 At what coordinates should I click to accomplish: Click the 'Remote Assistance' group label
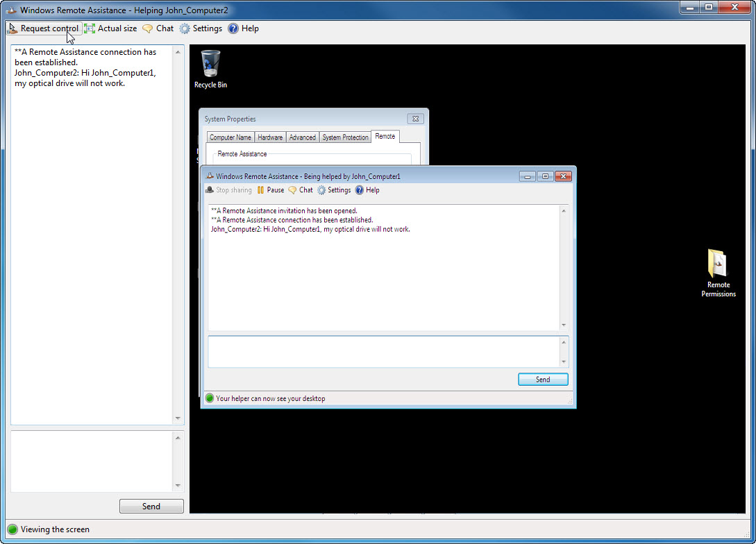pyautogui.click(x=242, y=154)
